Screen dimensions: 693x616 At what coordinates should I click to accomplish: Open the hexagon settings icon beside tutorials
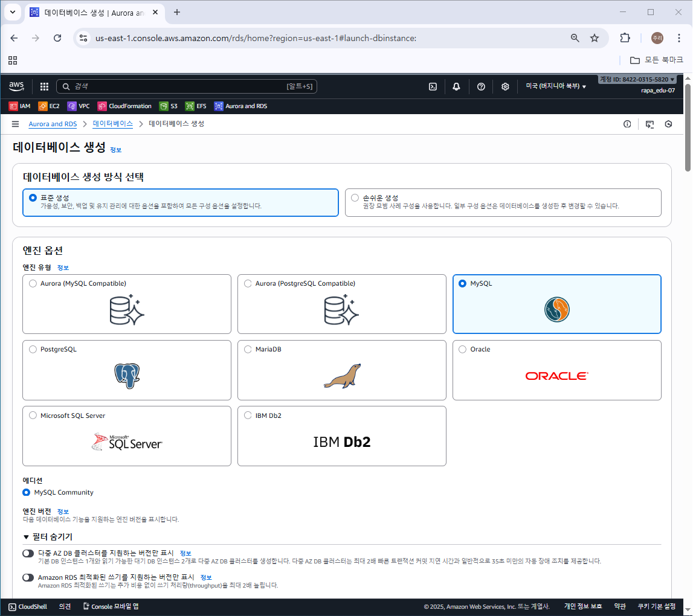pos(668,124)
